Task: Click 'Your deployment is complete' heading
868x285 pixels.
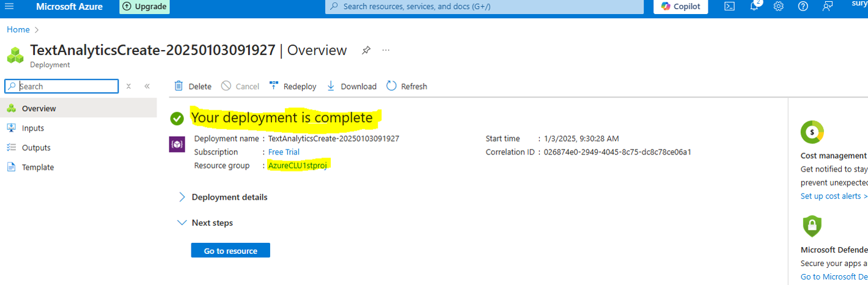Action: (x=282, y=117)
